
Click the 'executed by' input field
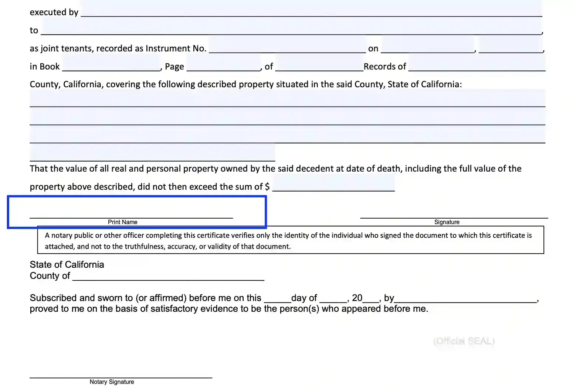coord(311,9)
